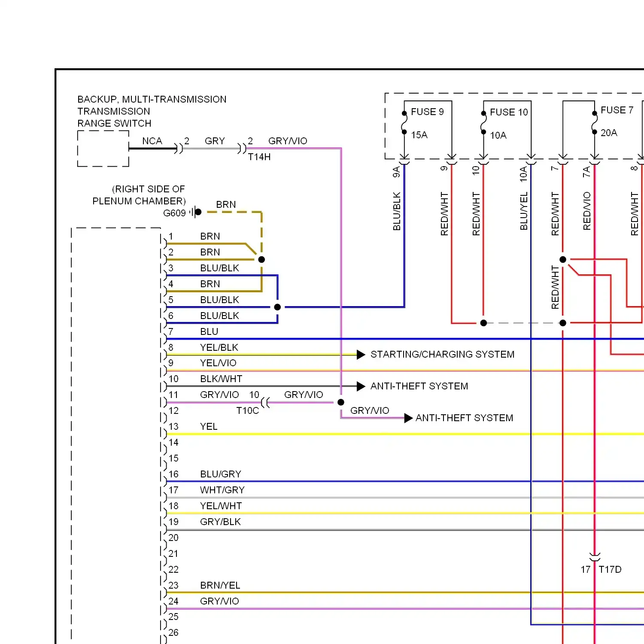Viewport: 644px width, 644px height.
Task: Click pin number "21" on the connector
Action: (173, 553)
